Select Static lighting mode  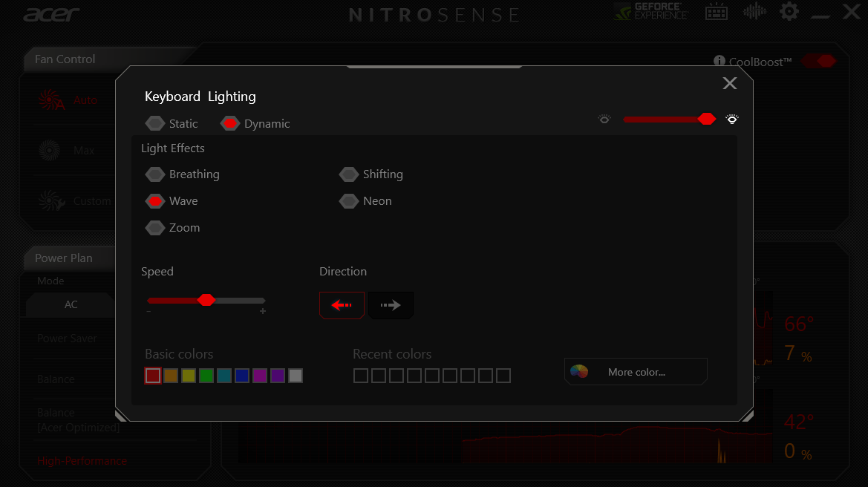click(155, 124)
